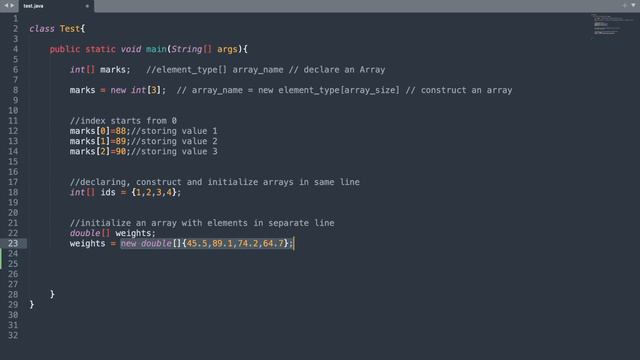640x360 pixels.
Task: Click line number 32 in the gutter
Action: tap(13, 336)
